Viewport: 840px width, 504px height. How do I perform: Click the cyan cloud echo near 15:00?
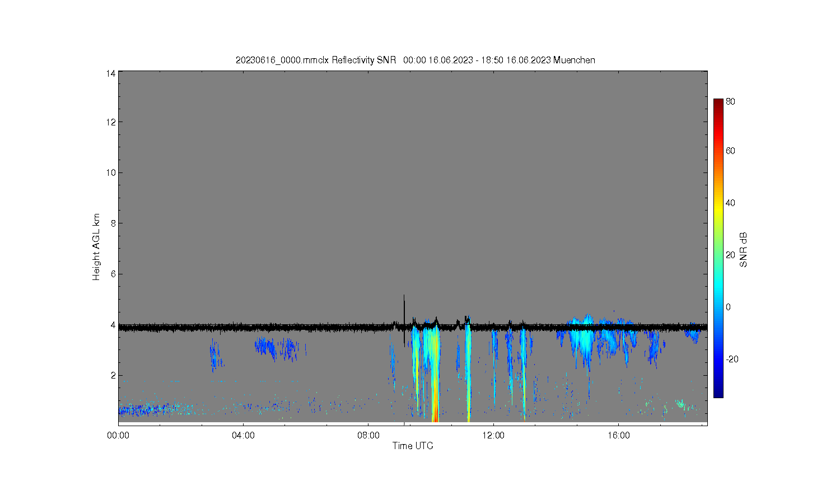click(x=582, y=343)
